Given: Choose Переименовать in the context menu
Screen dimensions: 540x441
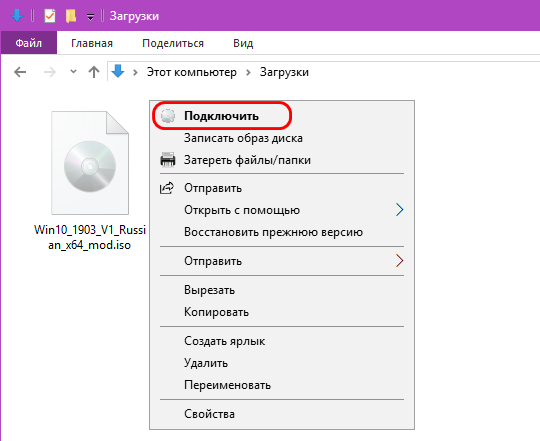Looking at the screenshot, I should click(x=282, y=385).
